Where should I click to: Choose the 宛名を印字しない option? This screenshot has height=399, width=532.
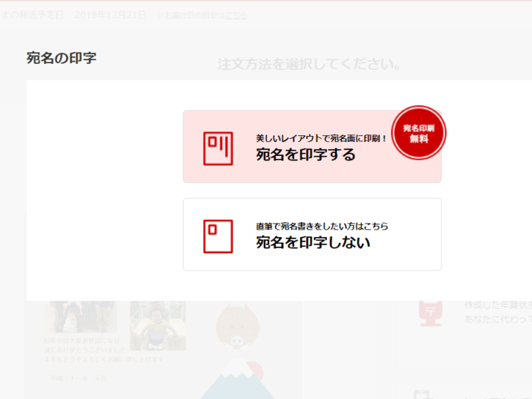[x=312, y=234]
